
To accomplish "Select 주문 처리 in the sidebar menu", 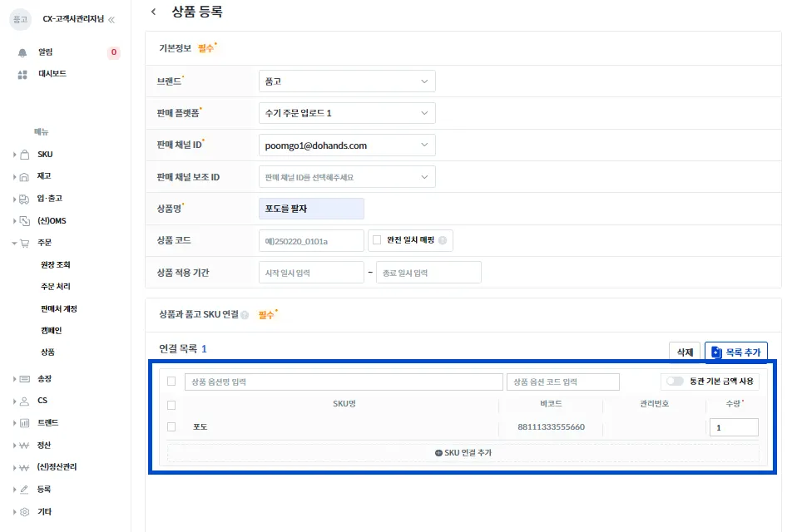I will tap(56, 286).
